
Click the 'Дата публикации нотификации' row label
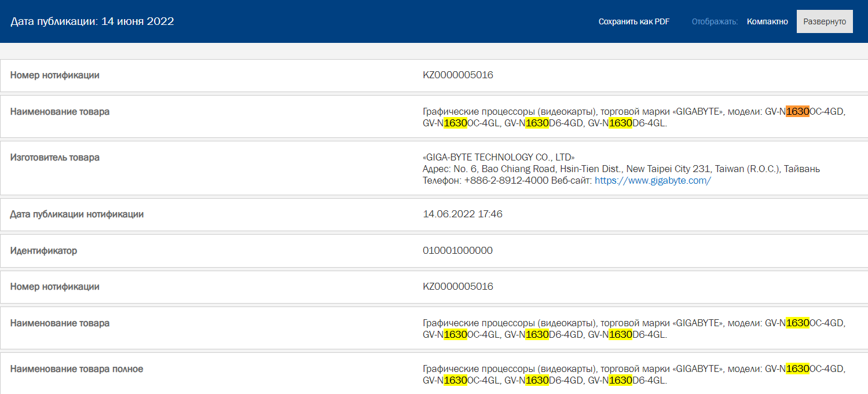click(x=77, y=214)
